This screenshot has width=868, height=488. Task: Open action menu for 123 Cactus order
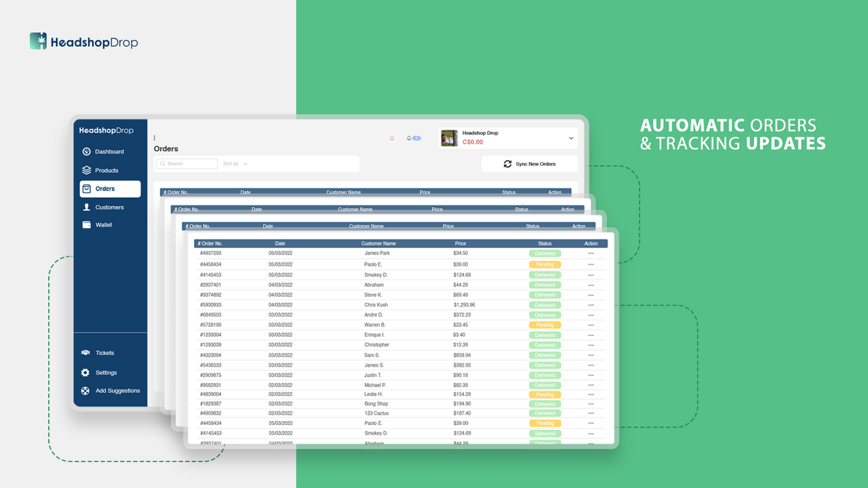(x=591, y=413)
